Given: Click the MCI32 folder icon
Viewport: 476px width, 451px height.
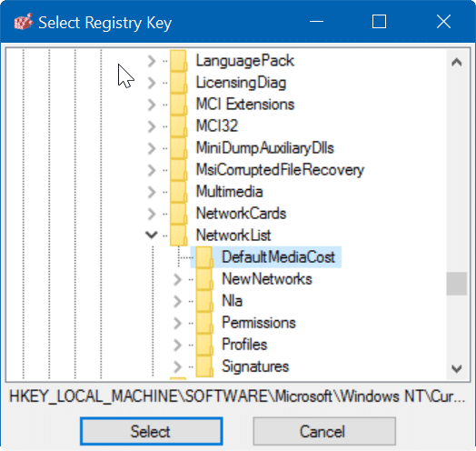Looking at the screenshot, I should click(x=178, y=126).
